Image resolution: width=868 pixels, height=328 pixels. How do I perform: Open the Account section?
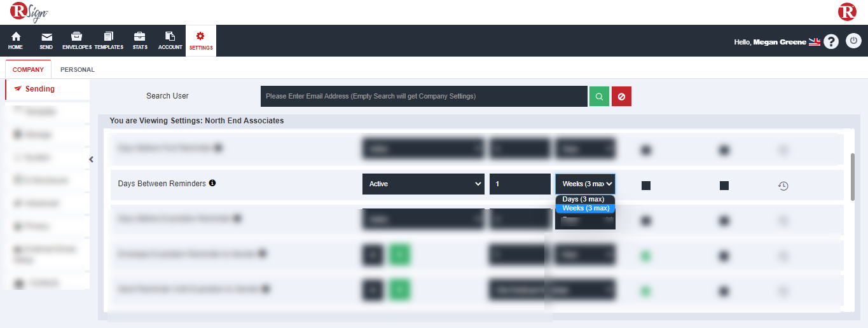pyautogui.click(x=170, y=41)
